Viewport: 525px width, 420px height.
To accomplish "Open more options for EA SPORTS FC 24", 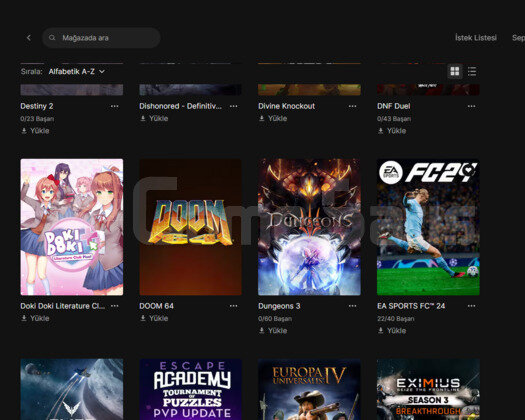I will coord(471,306).
